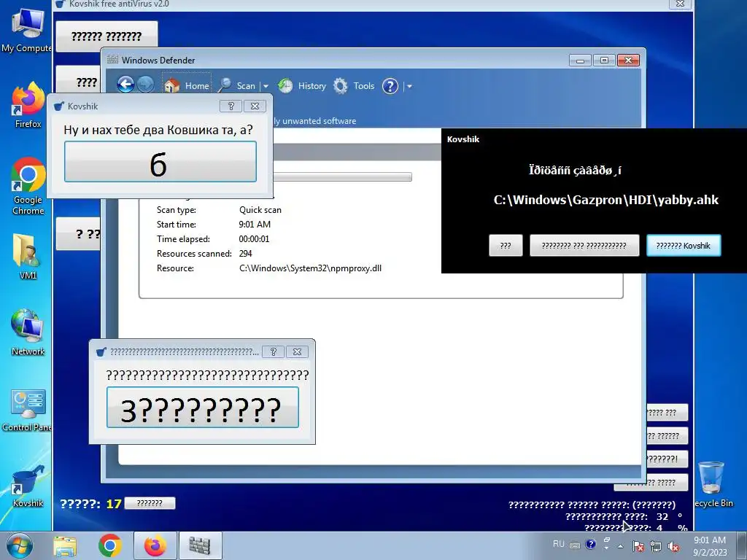The image size is (747, 560).
Task: Open the VM1 user folder icon
Action: tap(28, 256)
